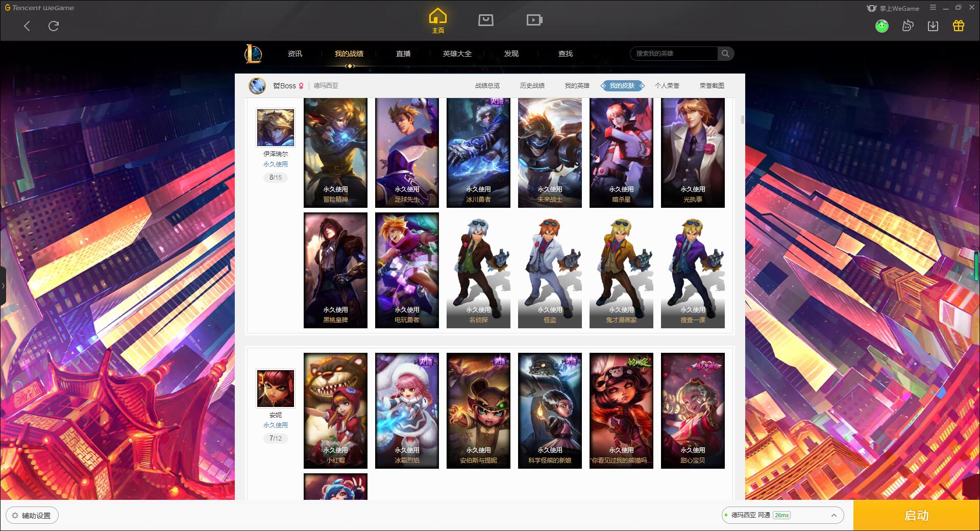Open the 光执事 skin card

pos(693,153)
